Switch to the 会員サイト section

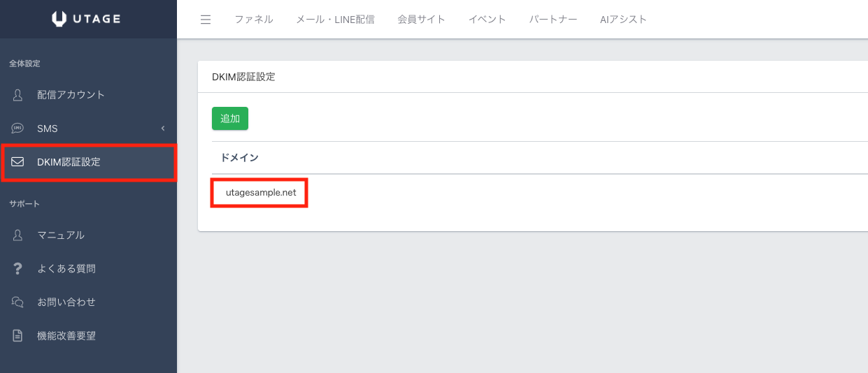click(x=421, y=20)
